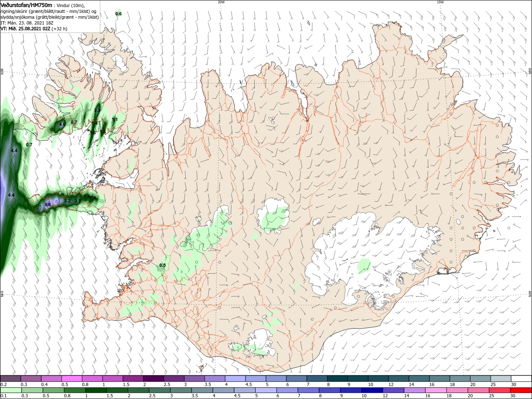Click the 4.6 precipitation value label
Image resolution: width=532 pixels, height=399 pixels.
click(62, 124)
